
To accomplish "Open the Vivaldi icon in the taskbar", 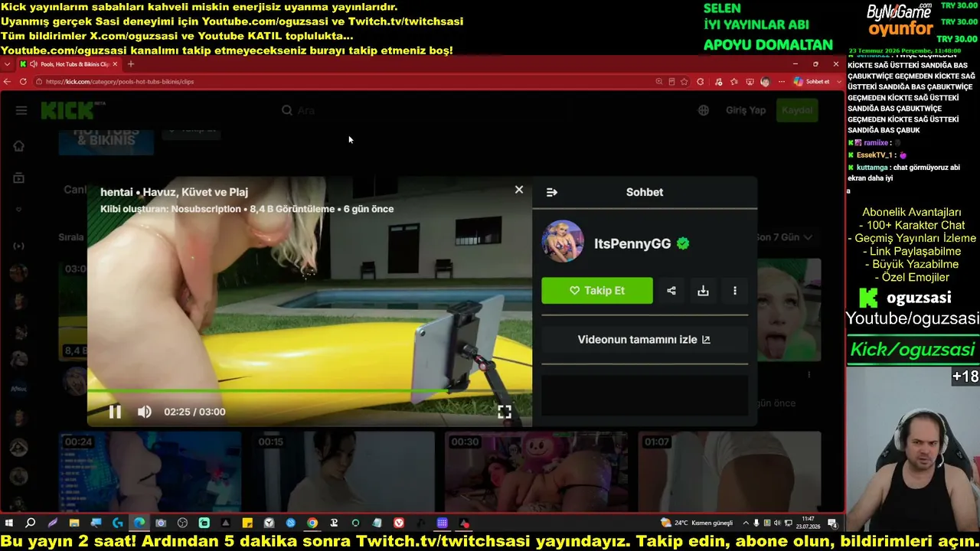I will tap(399, 523).
